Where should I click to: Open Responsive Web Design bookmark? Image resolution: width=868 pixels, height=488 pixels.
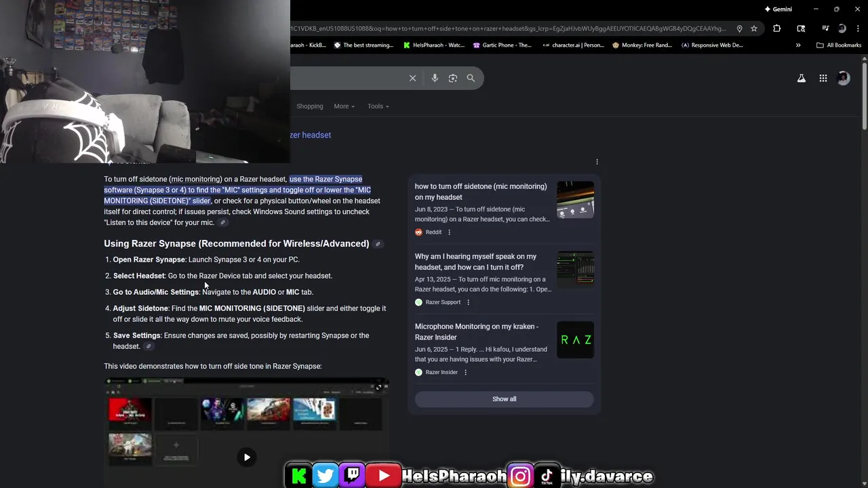pos(712,45)
